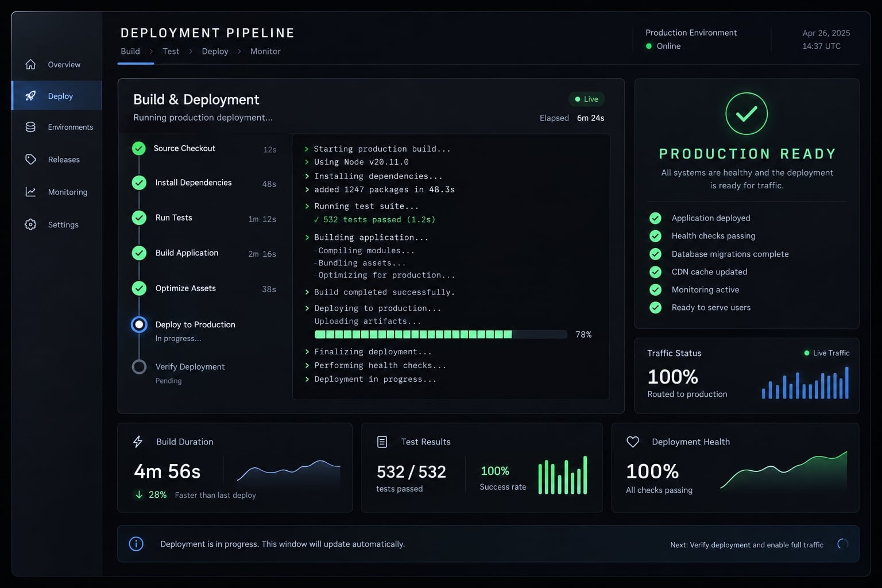Click the Live status badge
The image size is (882, 588).
click(x=586, y=99)
